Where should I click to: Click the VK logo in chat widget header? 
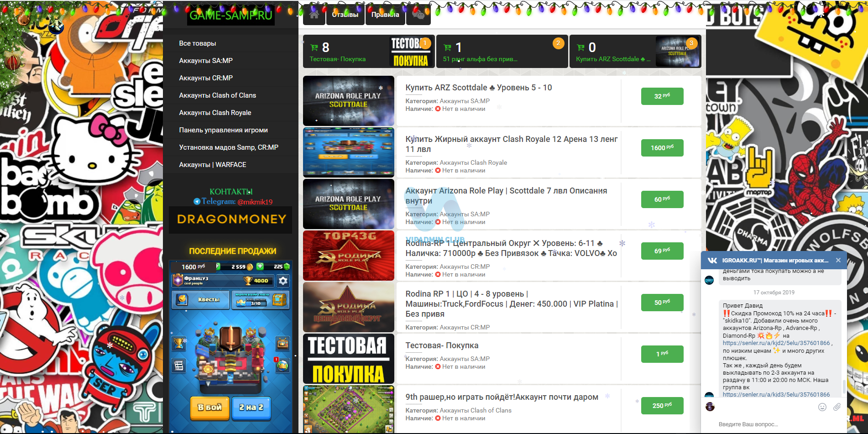click(x=712, y=260)
